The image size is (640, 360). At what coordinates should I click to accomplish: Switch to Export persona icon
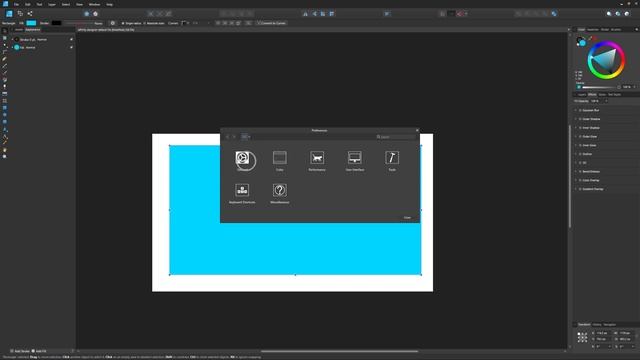(x=30, y=13)
